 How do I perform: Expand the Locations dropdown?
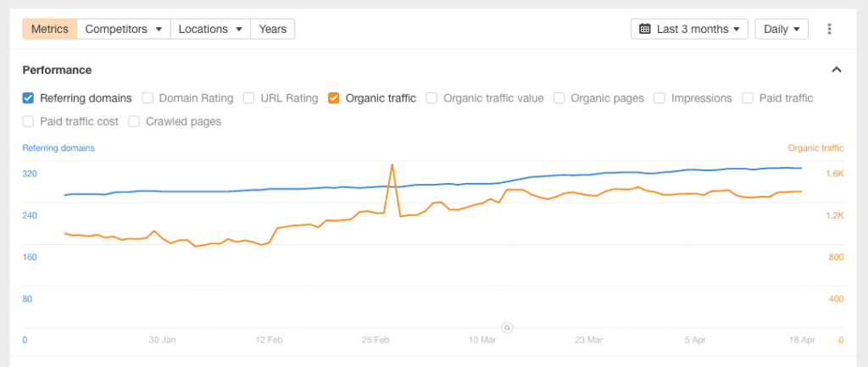211,29
